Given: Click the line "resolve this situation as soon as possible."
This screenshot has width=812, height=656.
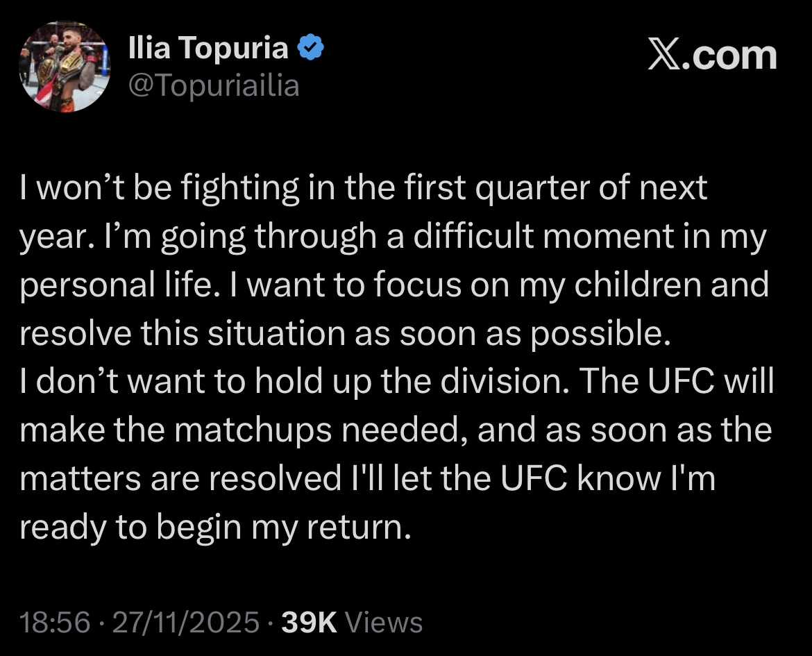Looking at the screenshot, I should (x=346, y=335).
